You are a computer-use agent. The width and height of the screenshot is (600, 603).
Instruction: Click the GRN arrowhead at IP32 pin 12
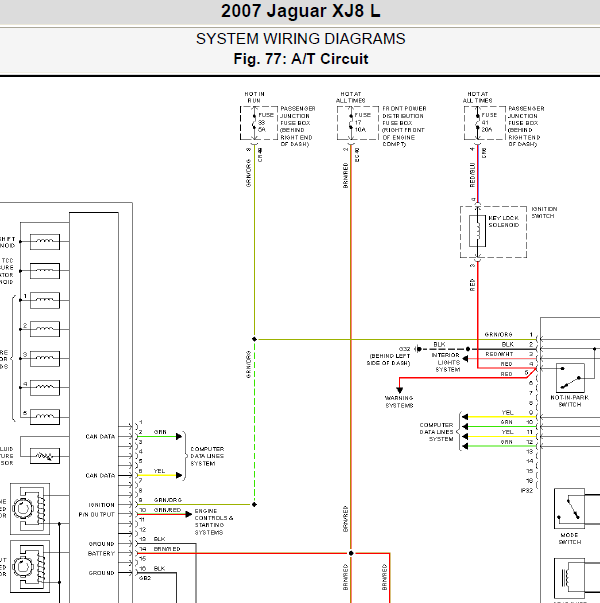(x=465, y=446)
